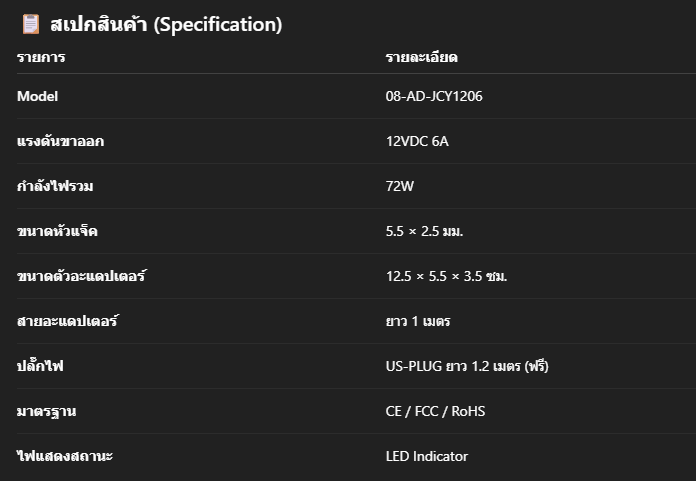
Task: Click the LED Indicator value
Action: [427, 456]
